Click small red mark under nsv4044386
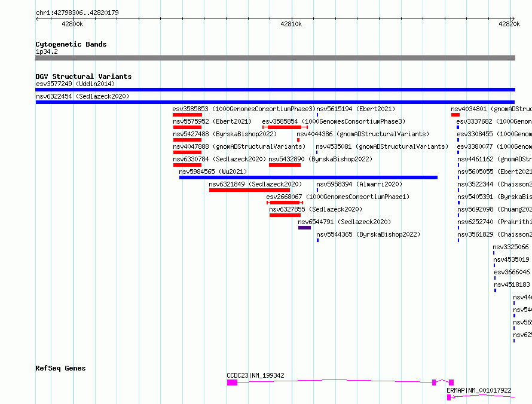 click(298, 140)
